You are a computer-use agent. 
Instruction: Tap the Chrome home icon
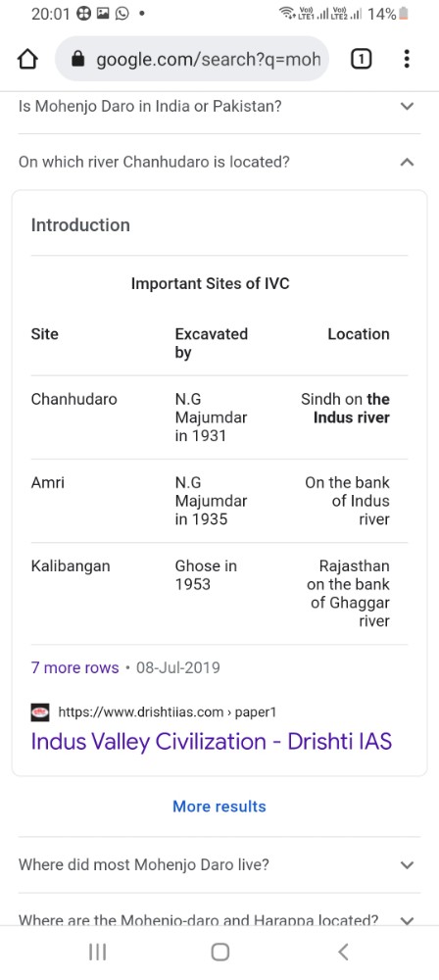click(27, 60)
